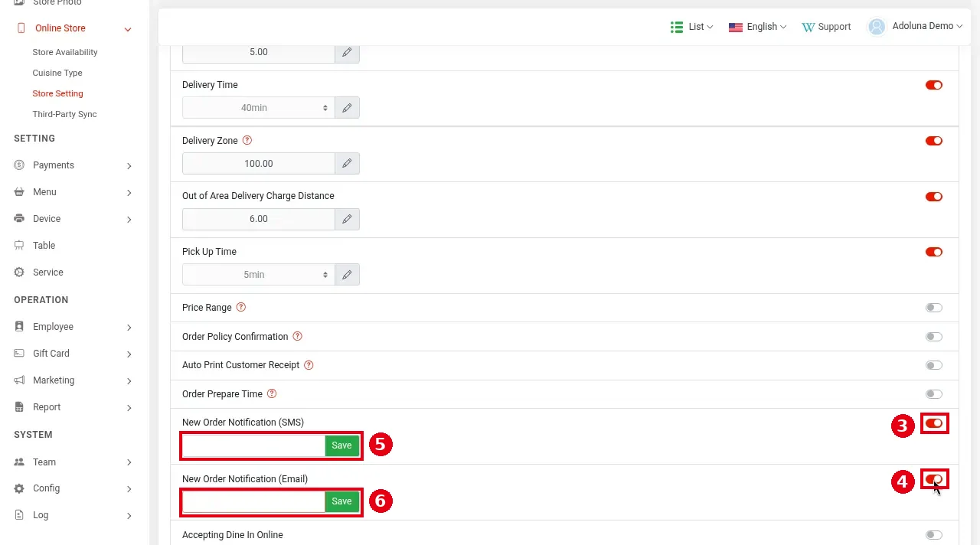This screenshot has width=980, height=545.
Task: Click the Online Store phone icon
Action: tap(21, 28)
